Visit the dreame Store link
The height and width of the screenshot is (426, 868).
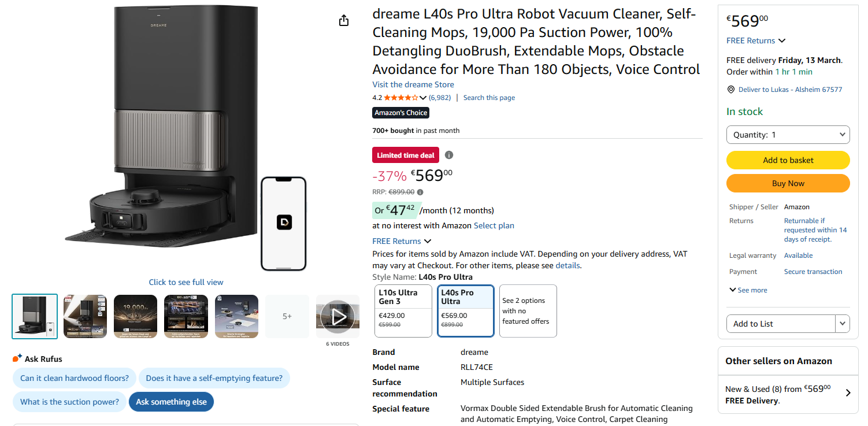click(x=413, y=84)
